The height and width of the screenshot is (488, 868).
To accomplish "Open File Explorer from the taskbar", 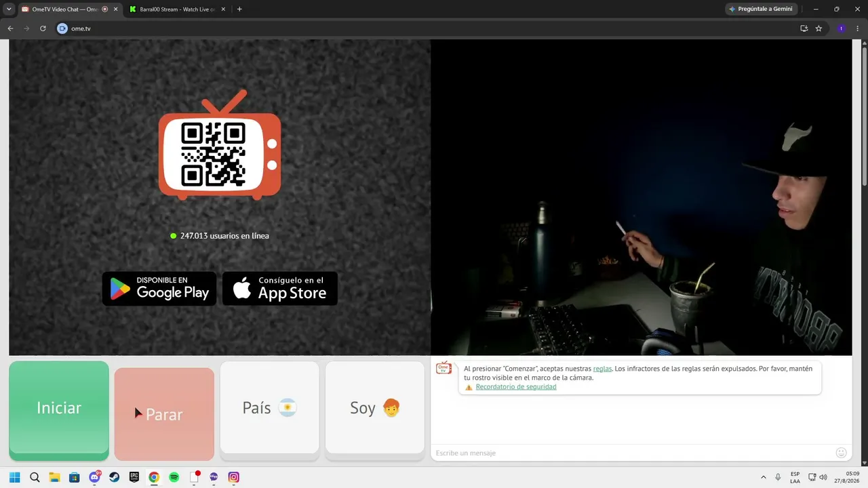I will coord(54,477).
